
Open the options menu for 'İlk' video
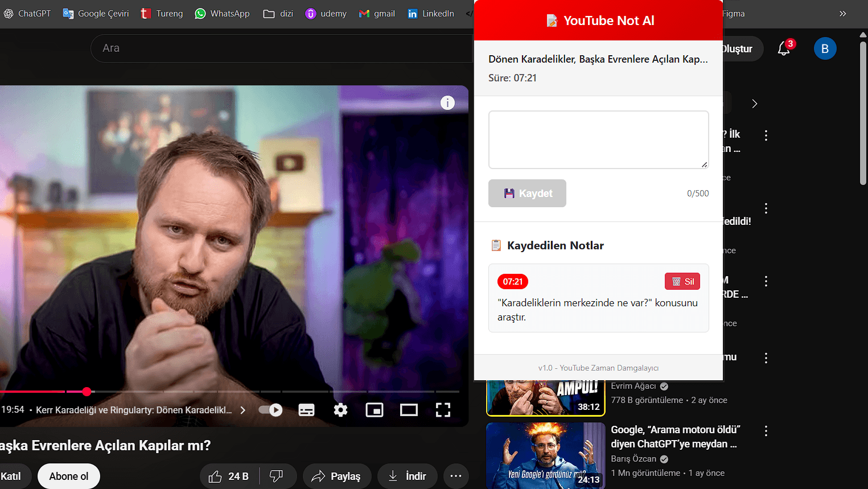pyautogui.click(x=766, y=135)
